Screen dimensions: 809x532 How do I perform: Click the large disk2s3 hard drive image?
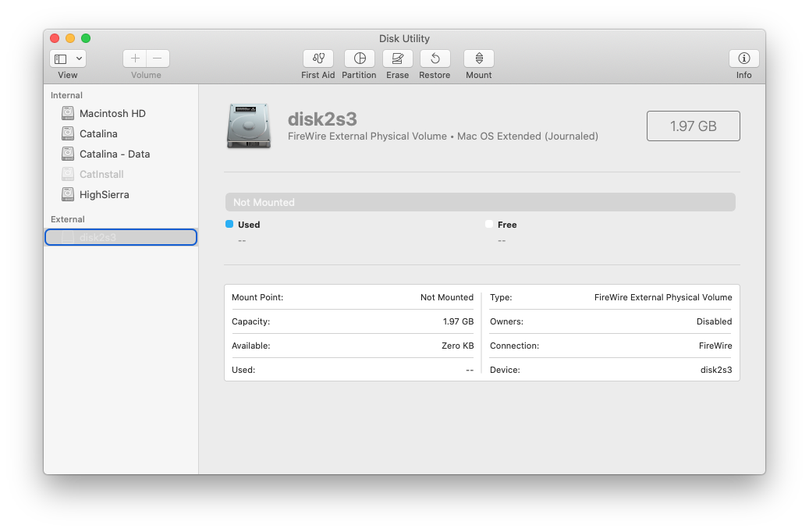click(249, 126)
